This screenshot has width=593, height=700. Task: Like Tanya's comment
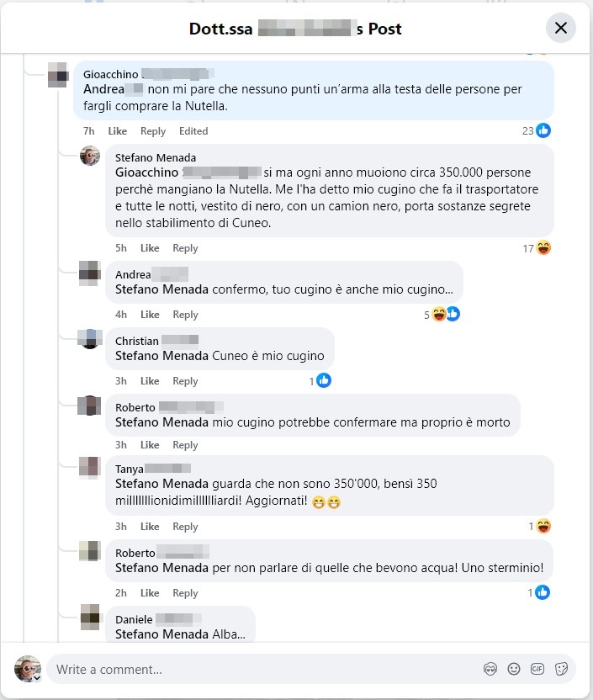pos(150,527)
